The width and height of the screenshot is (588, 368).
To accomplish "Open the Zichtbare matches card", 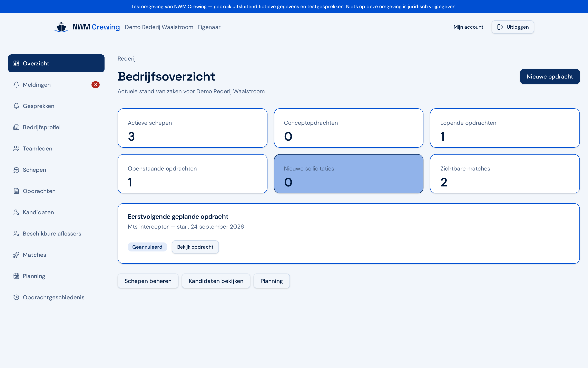I will [x=505, y=174].
